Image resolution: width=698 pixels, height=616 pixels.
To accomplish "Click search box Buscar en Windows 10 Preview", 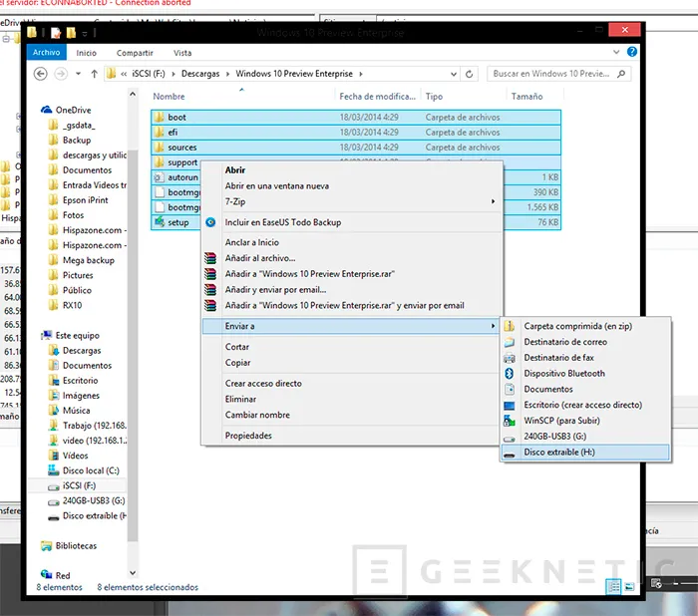I will 559,74.
